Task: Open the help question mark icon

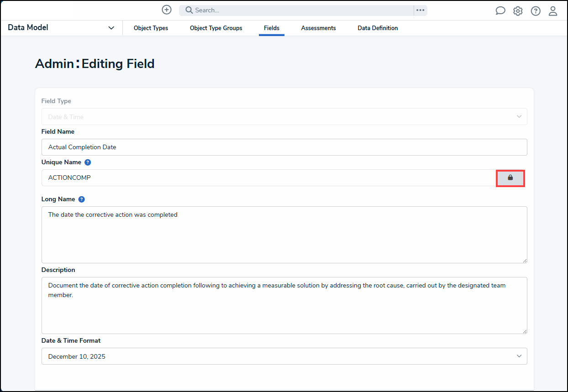Action: [536, 11]
